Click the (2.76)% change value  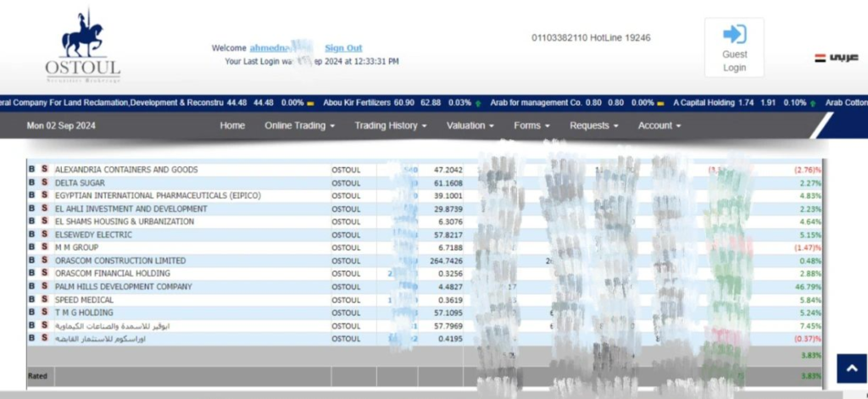click(x=808, y=170)
